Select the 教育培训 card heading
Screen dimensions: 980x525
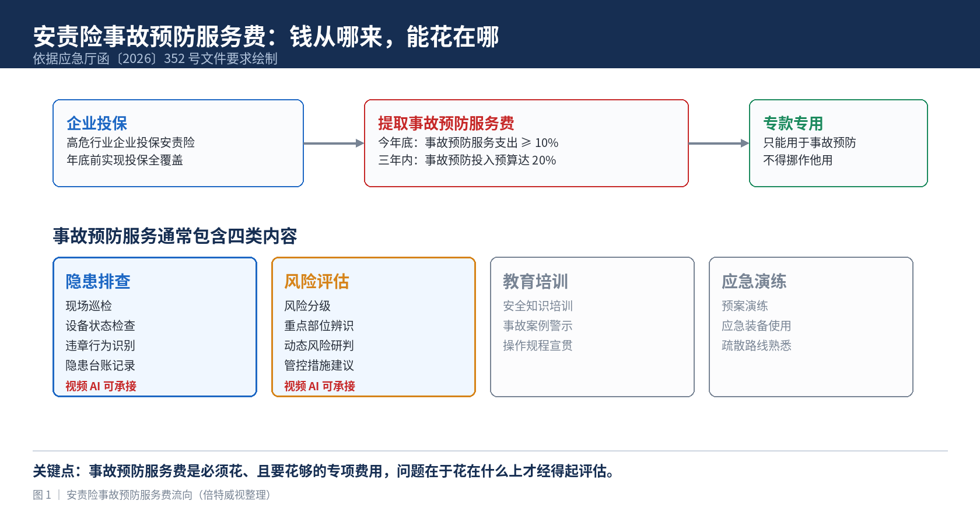(535, 281)
